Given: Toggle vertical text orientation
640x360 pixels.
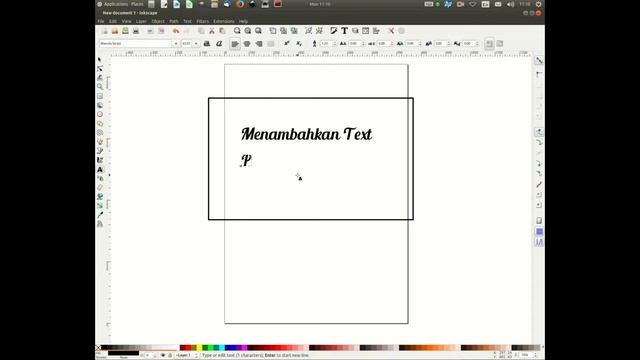Looking at the screenshot, I should (x=500, y=44).
